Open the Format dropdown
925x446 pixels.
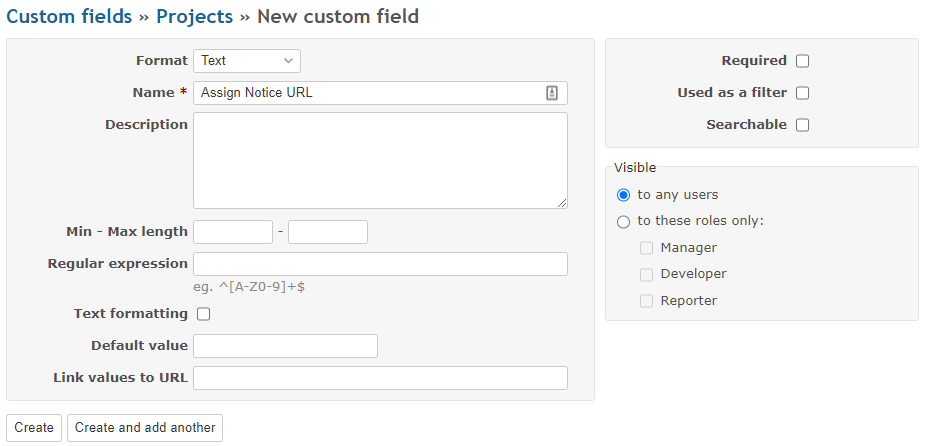(x=246, y=61)
